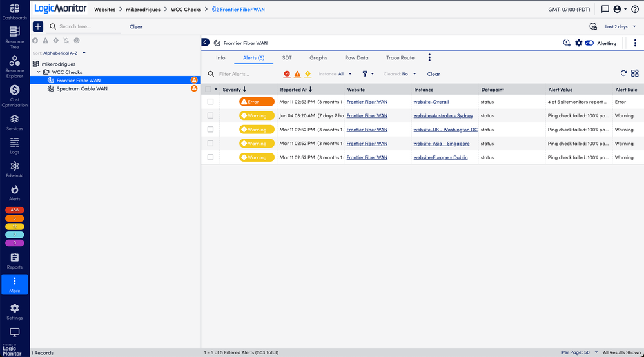Open Frontier Fiber WAN manage gear

pos(578,43)
